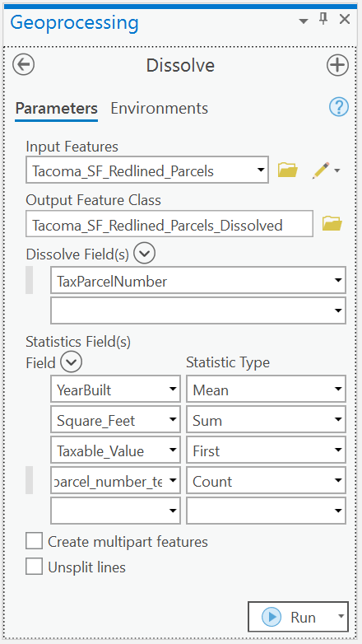This screenshot has height=644, width=362.
Task: Open Geoprocessing pane options menu arrow
Action: click(x=304, y=21)
